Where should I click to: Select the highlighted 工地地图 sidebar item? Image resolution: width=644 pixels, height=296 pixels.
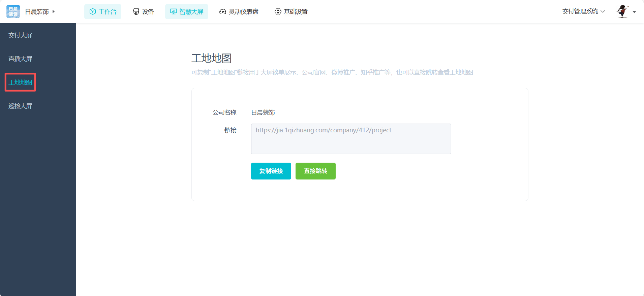click(20, 83)
